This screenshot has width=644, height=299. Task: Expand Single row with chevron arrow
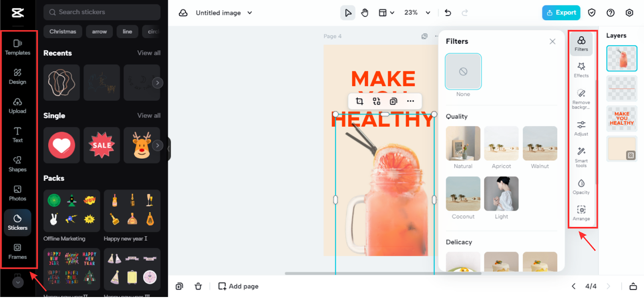click(157, 145)
